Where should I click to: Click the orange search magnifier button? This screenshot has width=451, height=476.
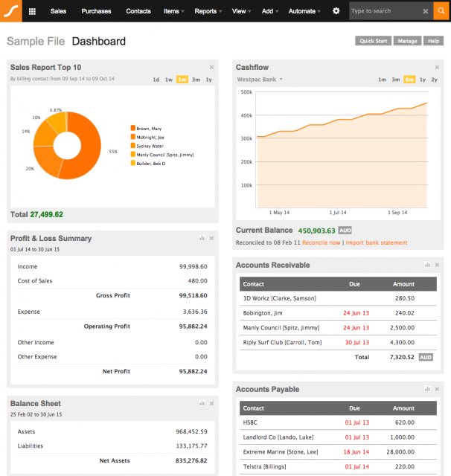pos(441,11)
